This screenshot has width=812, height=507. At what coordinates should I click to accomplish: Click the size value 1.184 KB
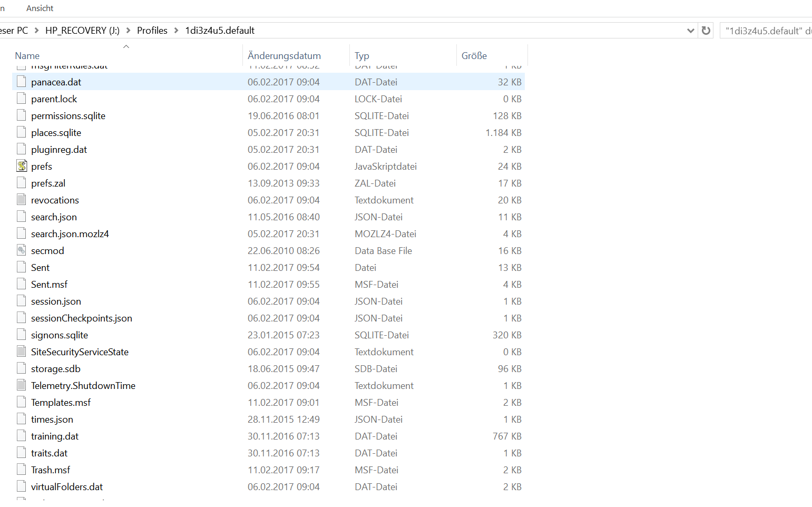click(x=503, y=133)
